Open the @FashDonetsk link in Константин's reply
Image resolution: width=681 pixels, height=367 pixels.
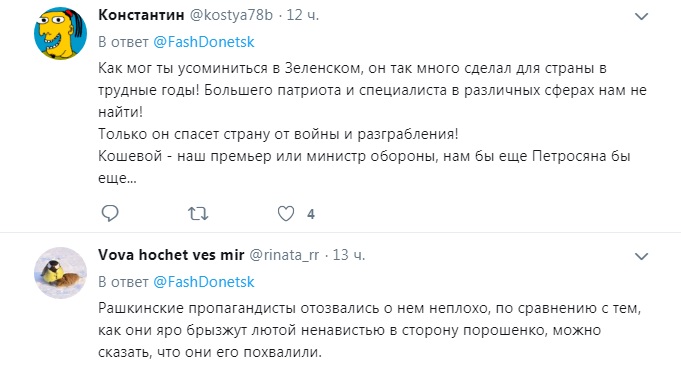coord(204,42)
